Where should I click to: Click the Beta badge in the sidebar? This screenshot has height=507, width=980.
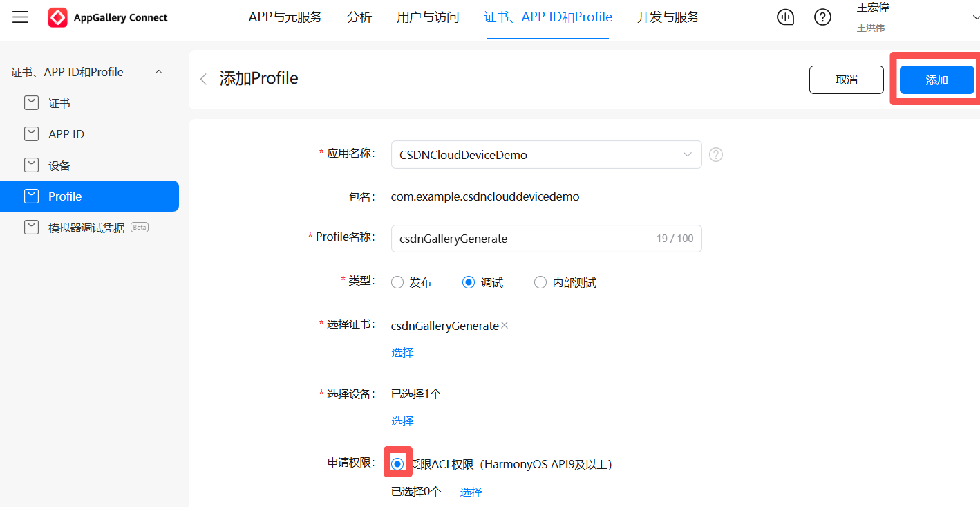(140, 227)
